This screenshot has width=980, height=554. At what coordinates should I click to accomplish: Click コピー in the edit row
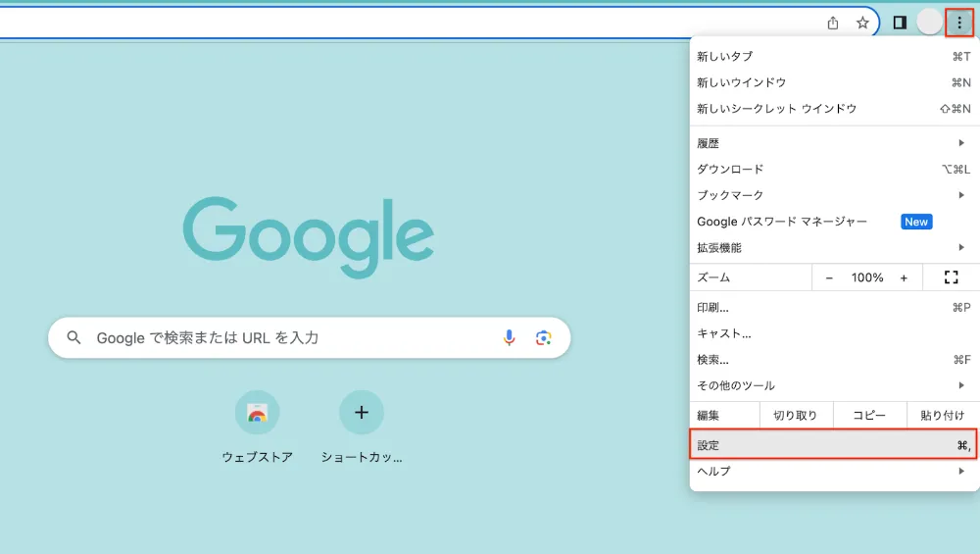[869, 415]
